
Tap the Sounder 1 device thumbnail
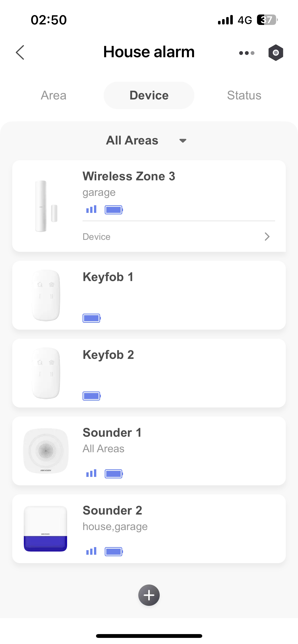click(46, 451)
